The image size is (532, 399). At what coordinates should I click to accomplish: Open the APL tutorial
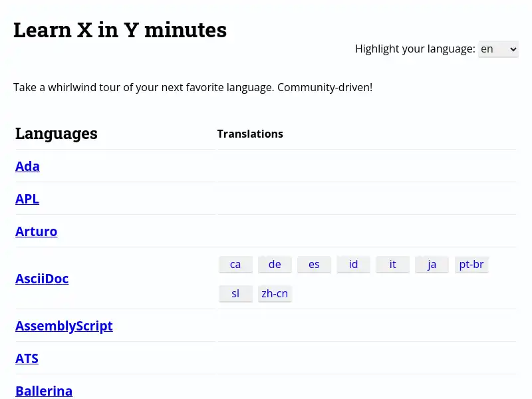pyautogui.click(x=27, y=199)
